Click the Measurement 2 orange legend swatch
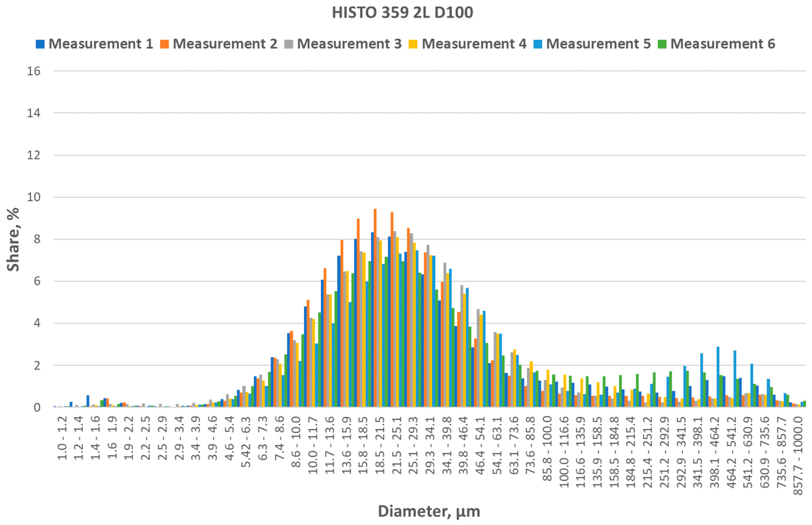This screenshot has width=812, height=525. (164, 44)
